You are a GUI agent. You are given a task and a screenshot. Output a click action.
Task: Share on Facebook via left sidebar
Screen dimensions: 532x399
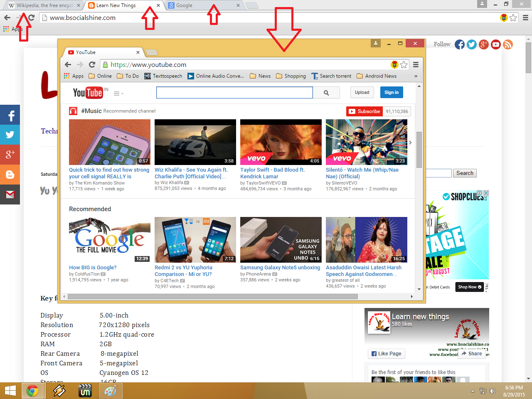coord(10,115)
